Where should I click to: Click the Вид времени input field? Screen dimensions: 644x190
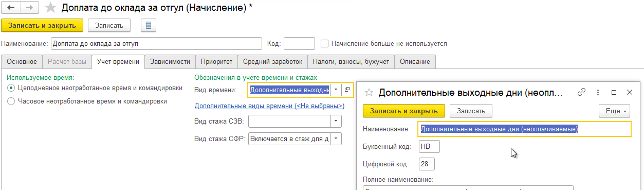pos(289,90)
